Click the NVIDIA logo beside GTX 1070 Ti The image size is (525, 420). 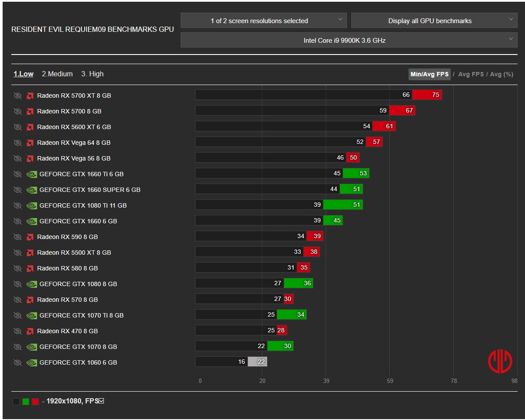click(x=32, y=315)
